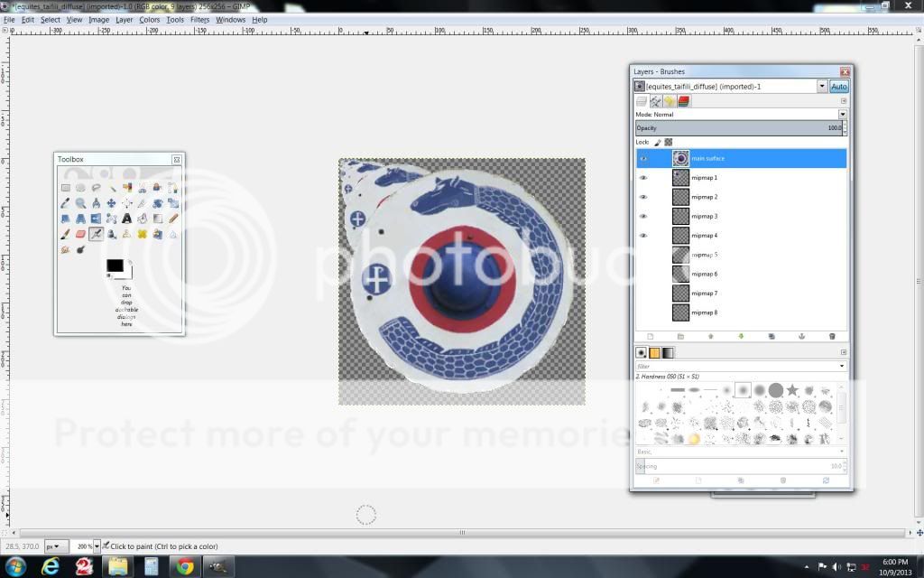This screenshot has height=578, width=924.
Task: Open the Colors menu
Action: 149,19
